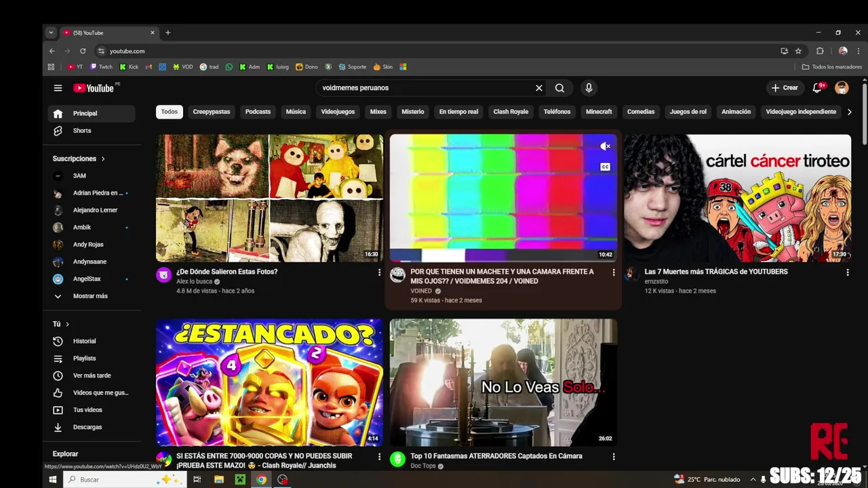Image resolution: width=868 pixels, height=488 pixels.
Task: Select the Minecraft chip
Action: point(599,112)
